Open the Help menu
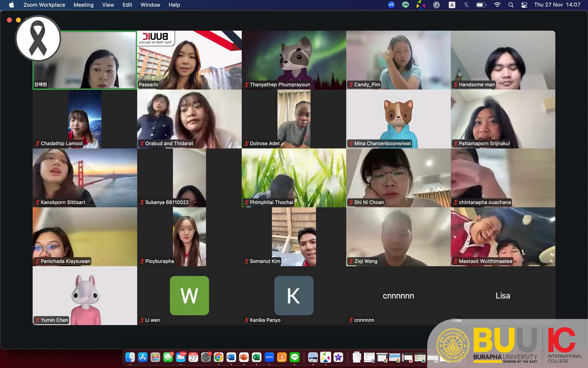The height and width of the screenshot is (368, 588). coord(174,5)
